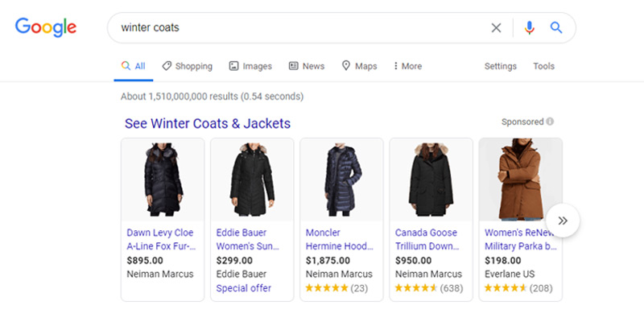
Task: Click the Sponsored label
Action: [522, 122]
